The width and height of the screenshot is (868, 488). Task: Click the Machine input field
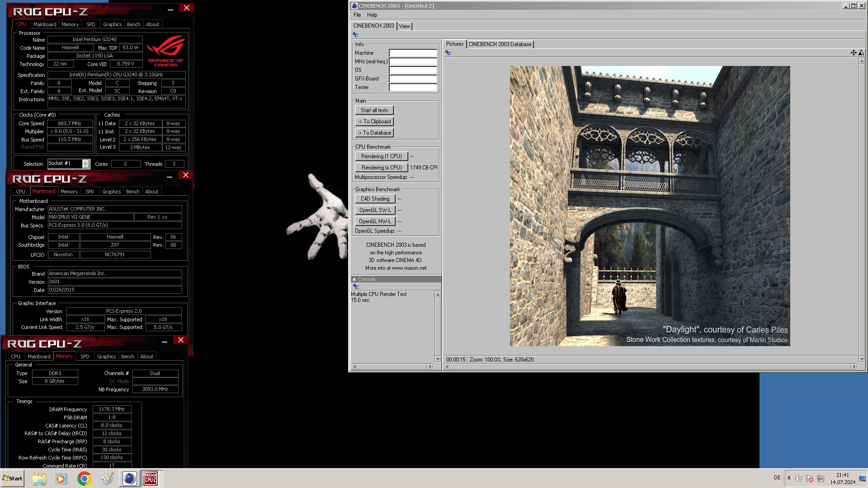click(413, 53)
